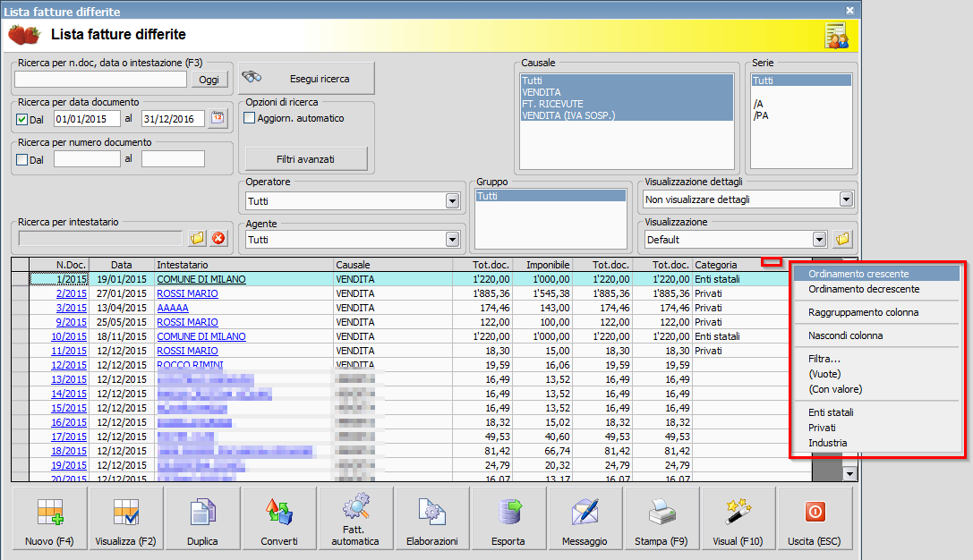Screen dimensions: 973x560
Task: Expand Visualizzazione dettagli combo box
Action: click(x=844, y=199)
